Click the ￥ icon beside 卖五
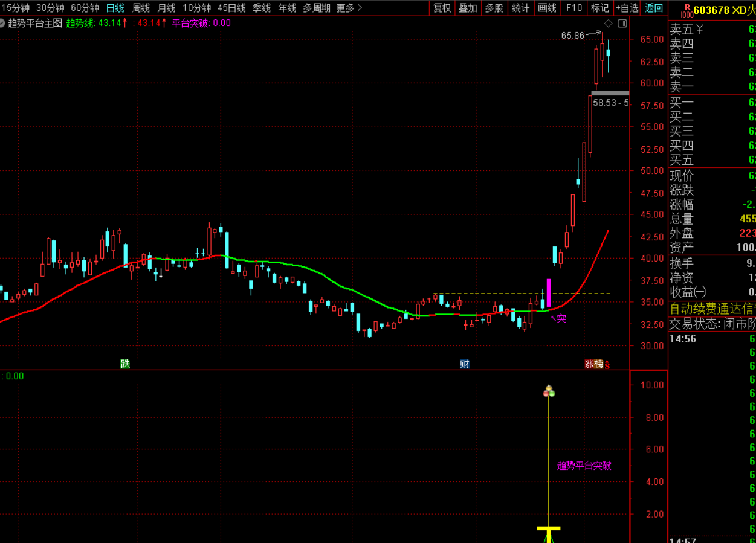756x543 pixels. point(700,30)
